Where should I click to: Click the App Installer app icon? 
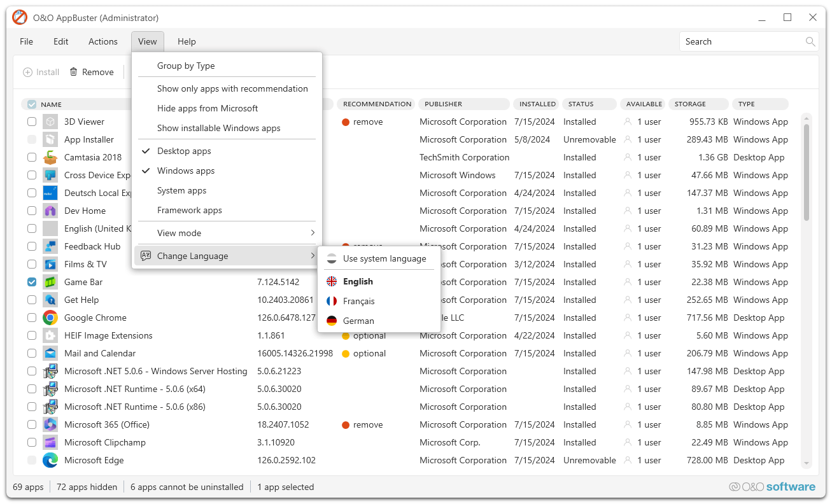point(50,139)
